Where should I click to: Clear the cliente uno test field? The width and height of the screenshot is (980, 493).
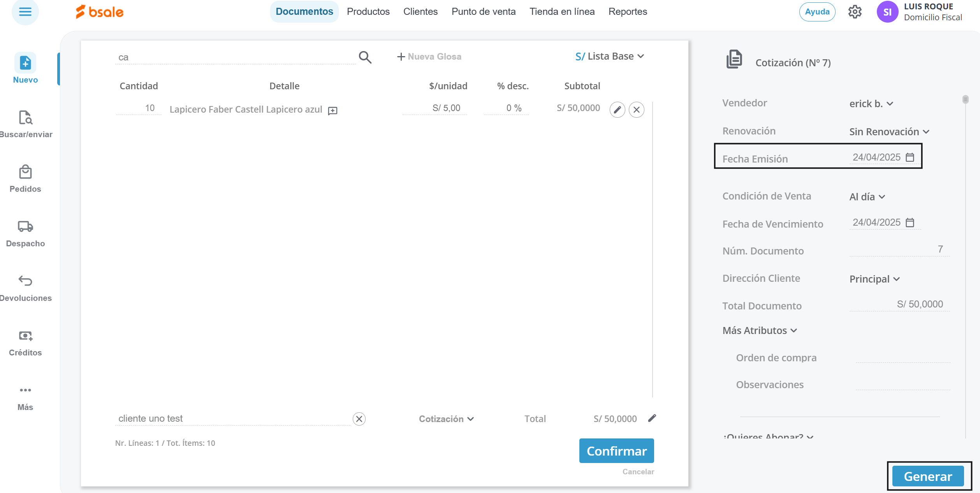(x=359, y=419)
